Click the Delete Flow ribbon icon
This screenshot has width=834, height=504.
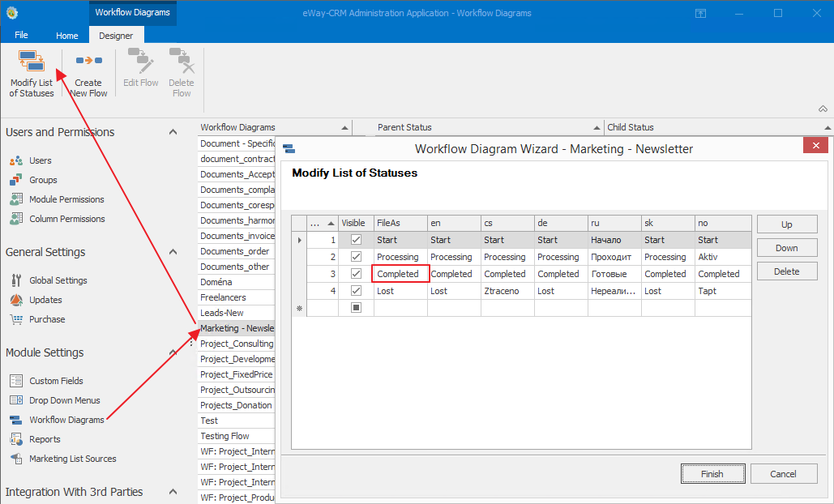click(x=182, y=61)
